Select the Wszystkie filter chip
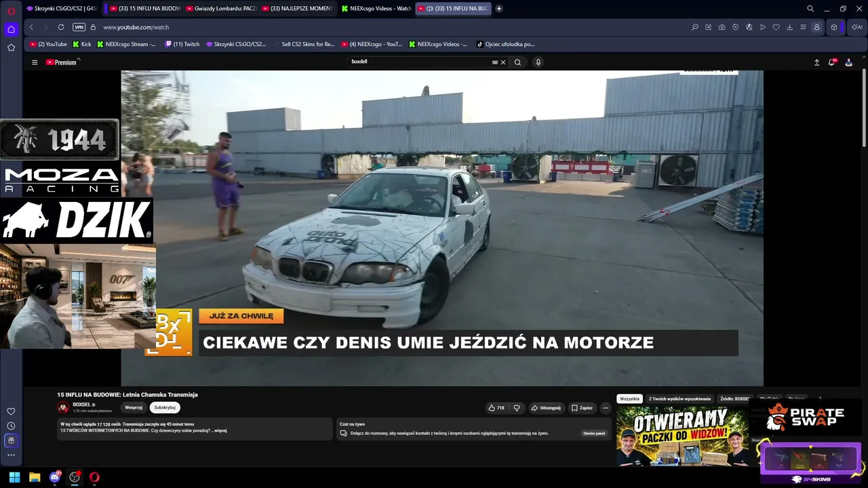The width and height of the screenshot is (868, 488). pyautogui.click(x=629, y=399)
